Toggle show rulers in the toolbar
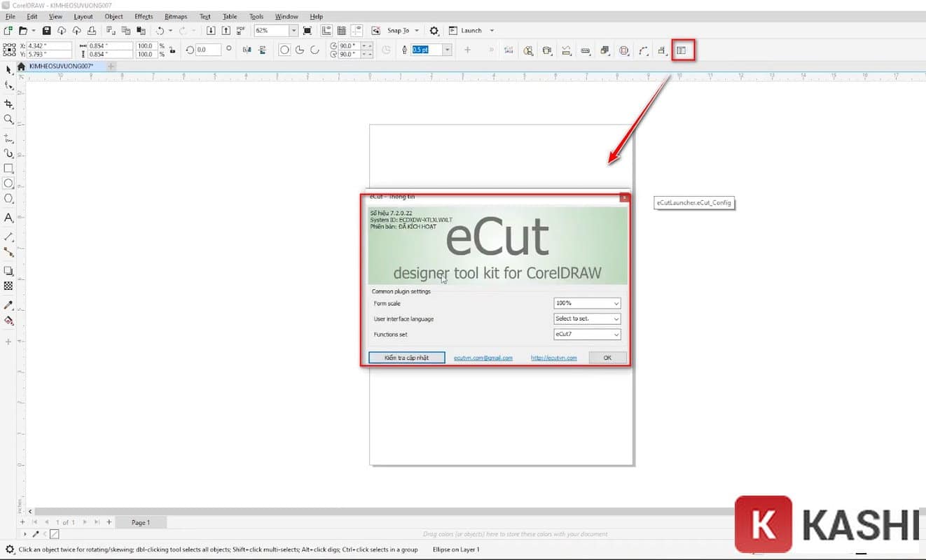Image resolution: width=926 pixels, height=560 pixels. (326, 31)
